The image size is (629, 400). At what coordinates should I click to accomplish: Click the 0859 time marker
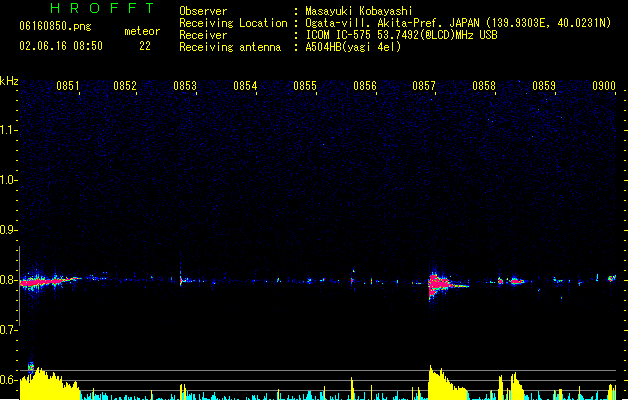point(544,86)
